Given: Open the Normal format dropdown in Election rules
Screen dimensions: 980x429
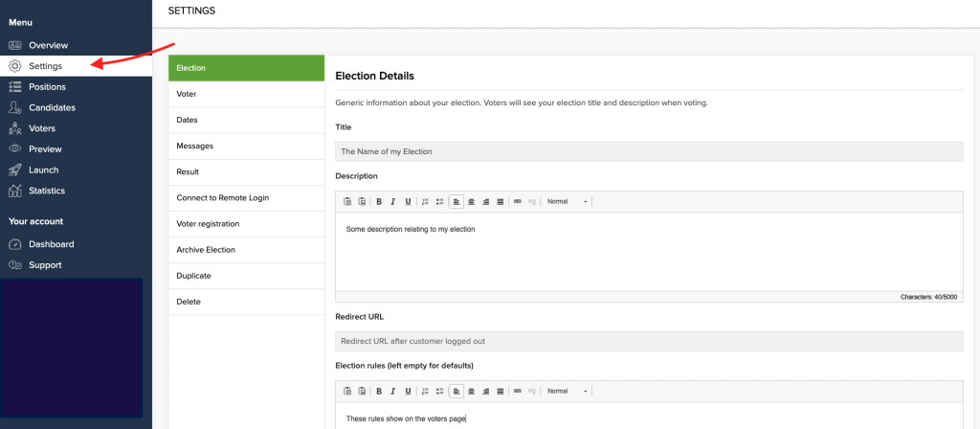Looking at the screenshot, I should coord(567,391).
